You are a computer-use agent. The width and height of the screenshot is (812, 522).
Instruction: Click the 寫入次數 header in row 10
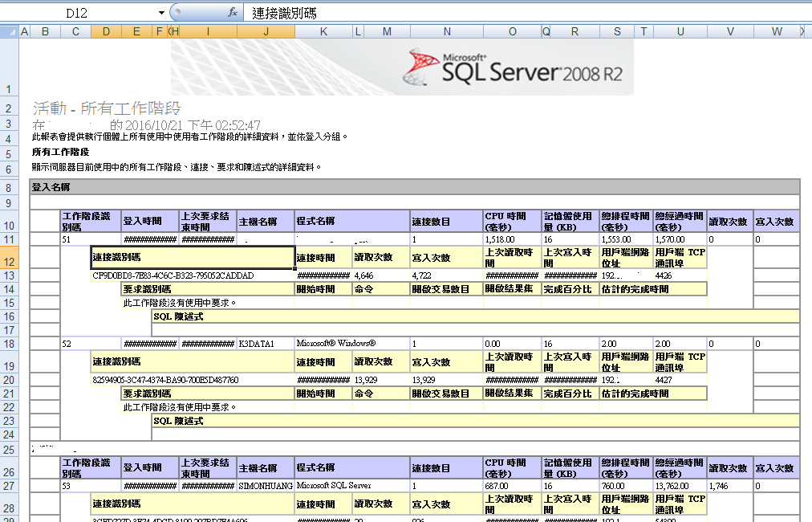pyautogui.click(x=777, y=222)
